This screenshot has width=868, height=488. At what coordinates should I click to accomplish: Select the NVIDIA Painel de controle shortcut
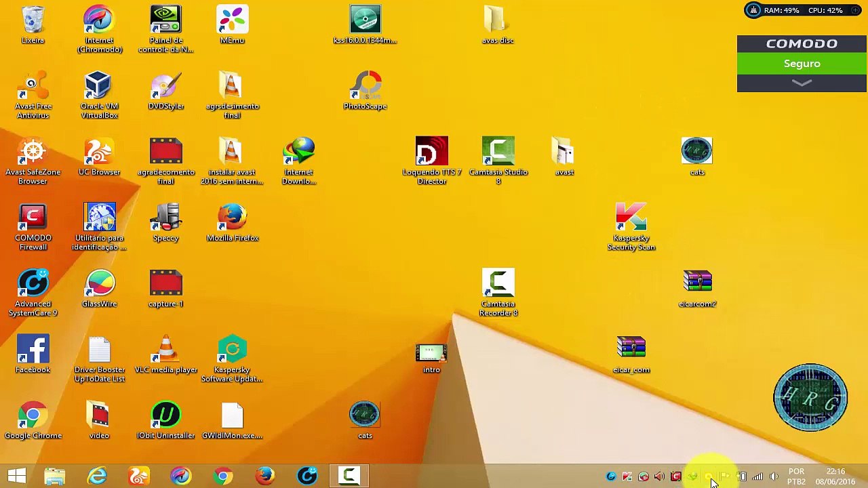tap(165, 29)
